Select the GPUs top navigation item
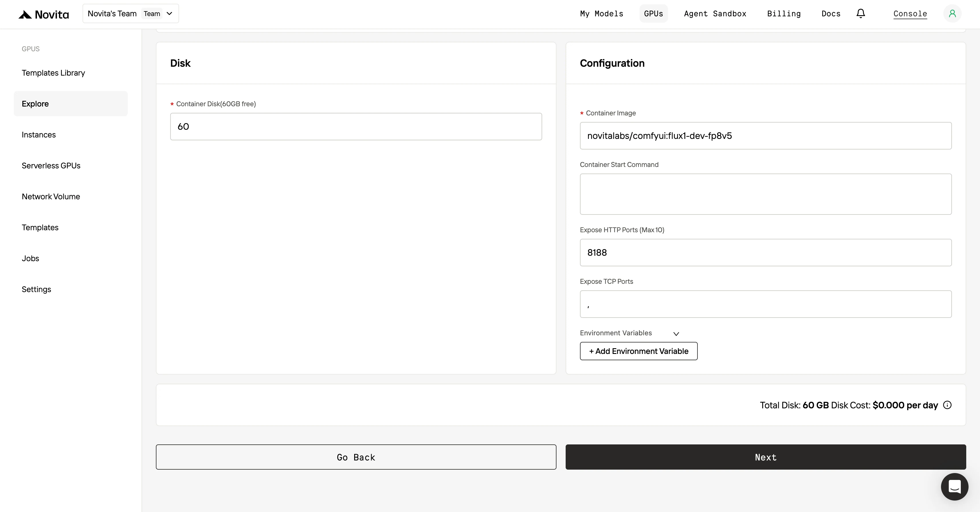 [x=653, y=14]
